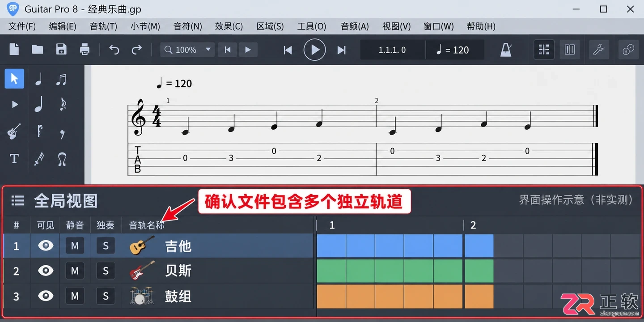This screenshot has width=644, height=322.
Task: Open the tuning fork tool icon
Action: [x=599, y=50]
